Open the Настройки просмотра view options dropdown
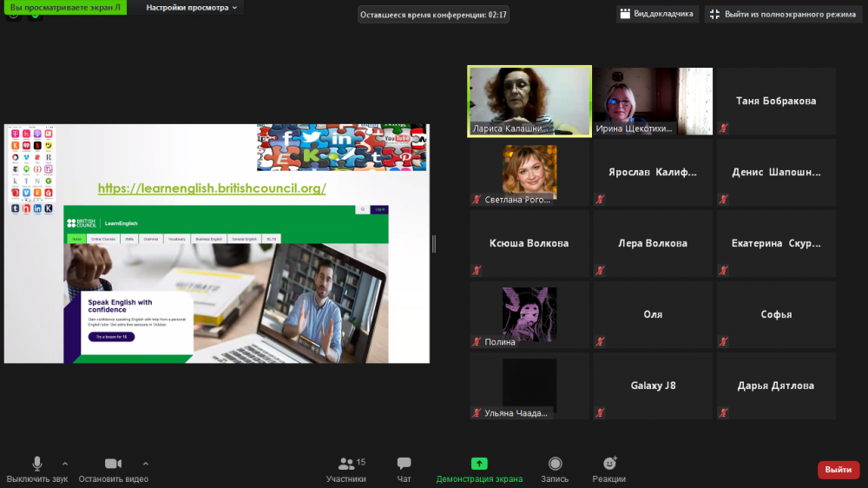 click(193, 8)
